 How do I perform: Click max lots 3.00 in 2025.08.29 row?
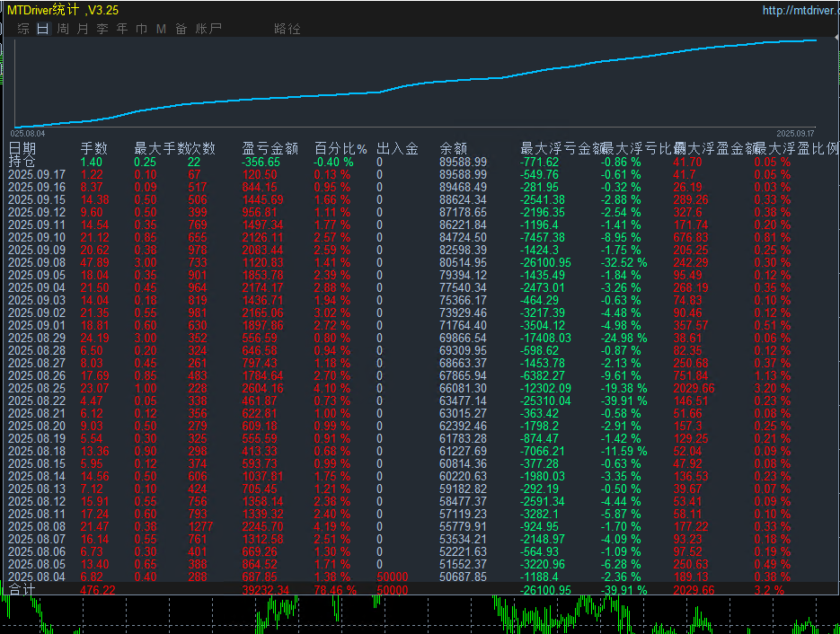(x=146, y=338)
